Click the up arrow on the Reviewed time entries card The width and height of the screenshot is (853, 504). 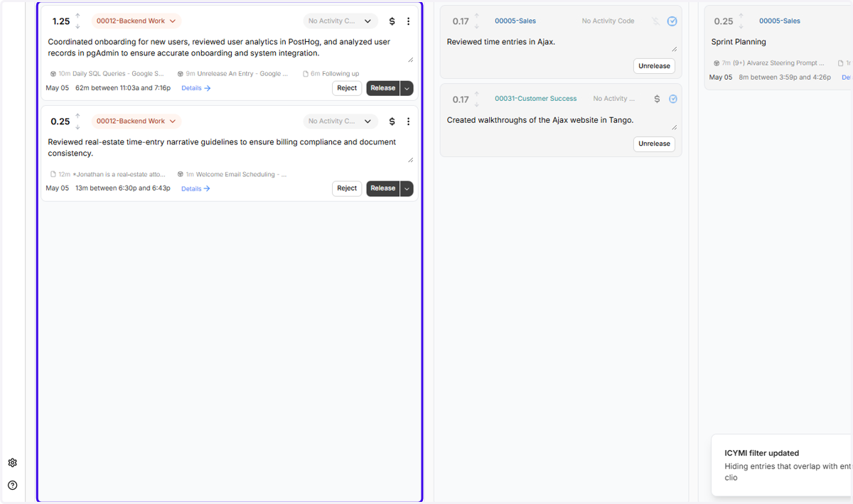point(477,16)
